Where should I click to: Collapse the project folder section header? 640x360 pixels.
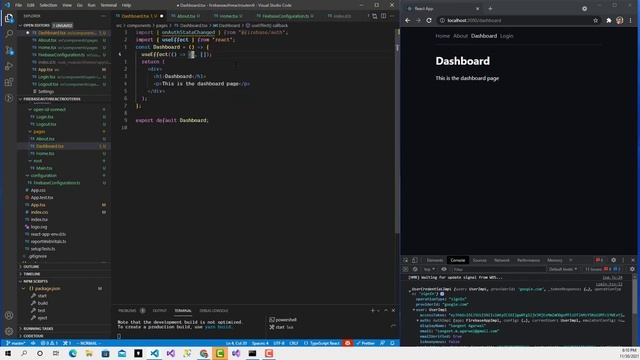tap(63, 99)
